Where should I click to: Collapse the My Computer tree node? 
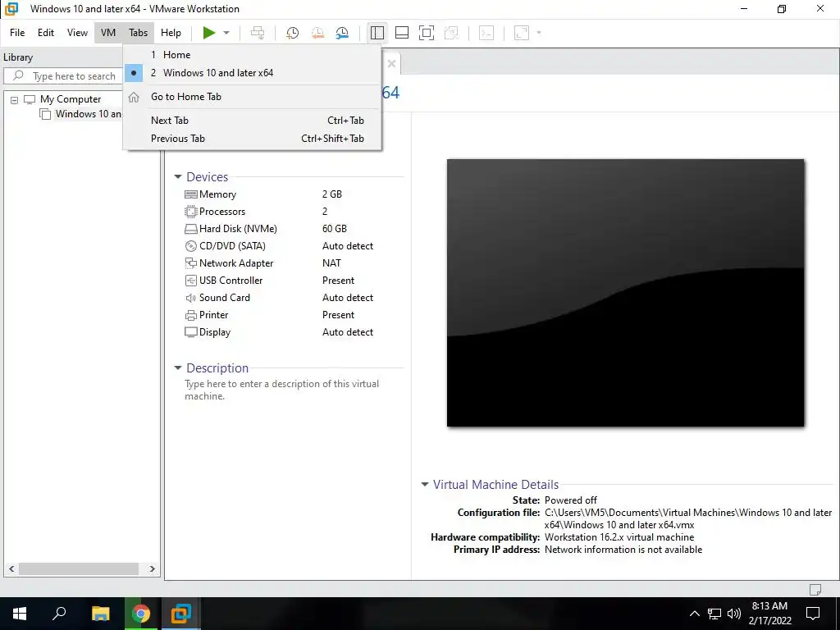tap(15, 99)
